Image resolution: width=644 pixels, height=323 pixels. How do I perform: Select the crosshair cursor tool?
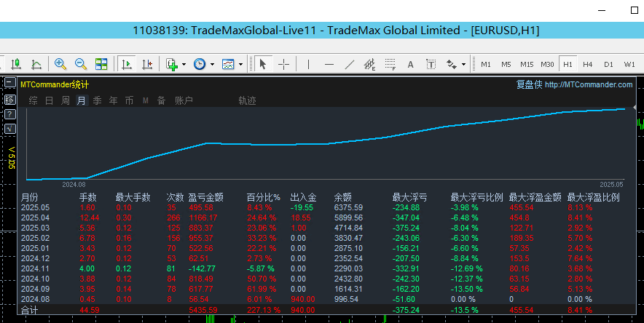(x=283, y=64)
